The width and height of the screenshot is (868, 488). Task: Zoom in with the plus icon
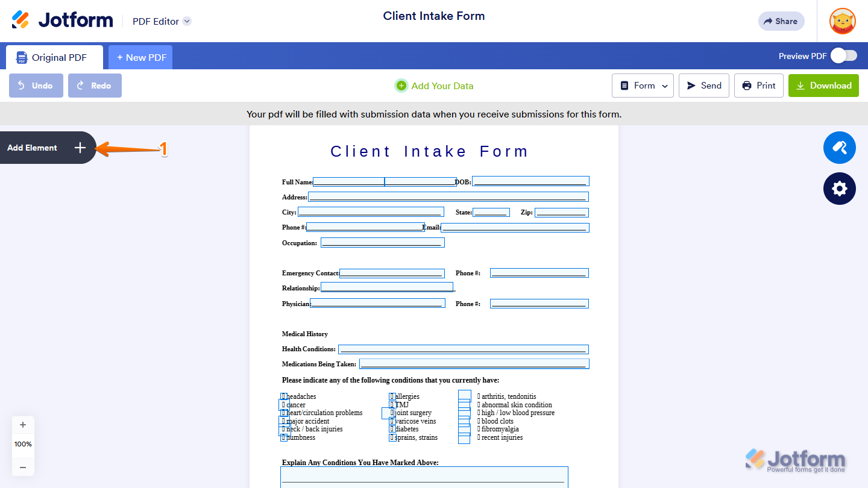pos(23,424)
